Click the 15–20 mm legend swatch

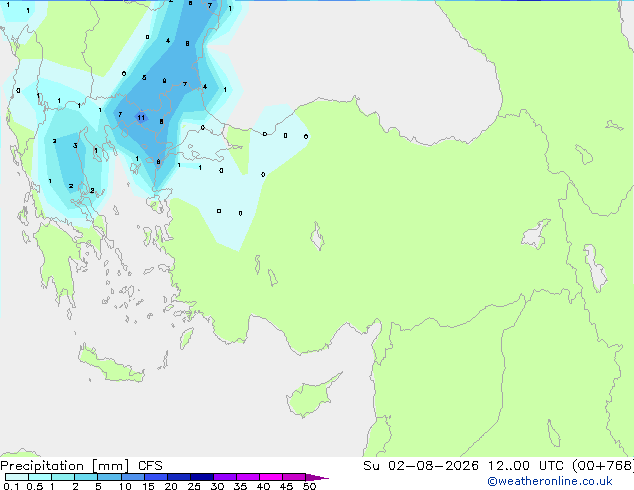coord(156,477)
